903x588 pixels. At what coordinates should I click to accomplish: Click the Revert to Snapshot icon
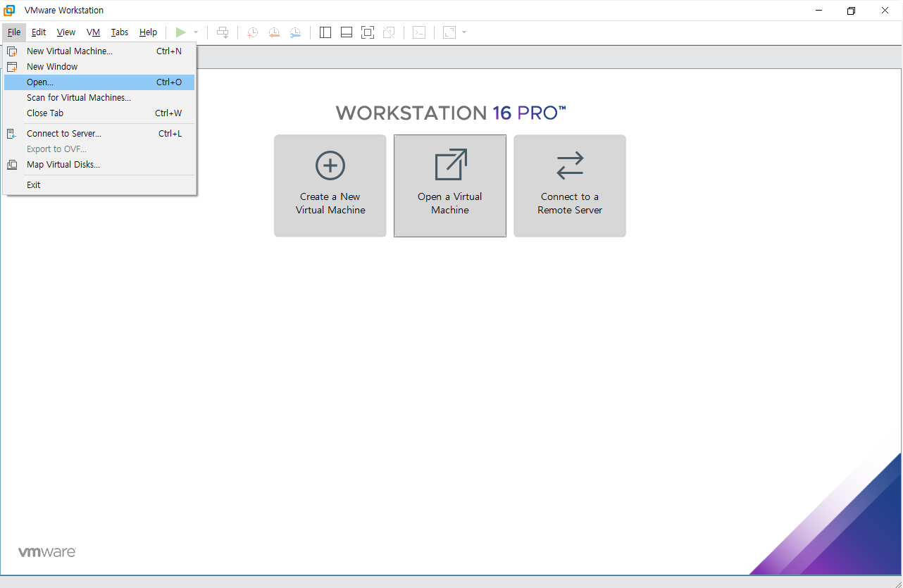click(274, 32)
